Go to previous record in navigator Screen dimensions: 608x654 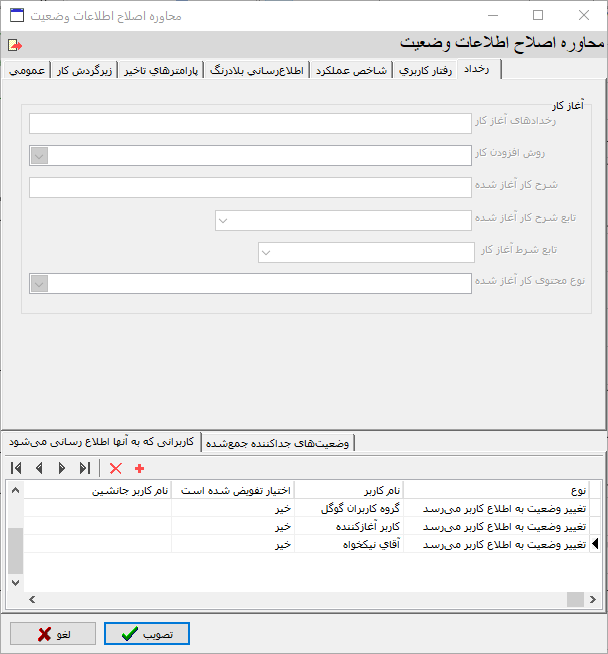pyautogui.click(x=39, y=468)
